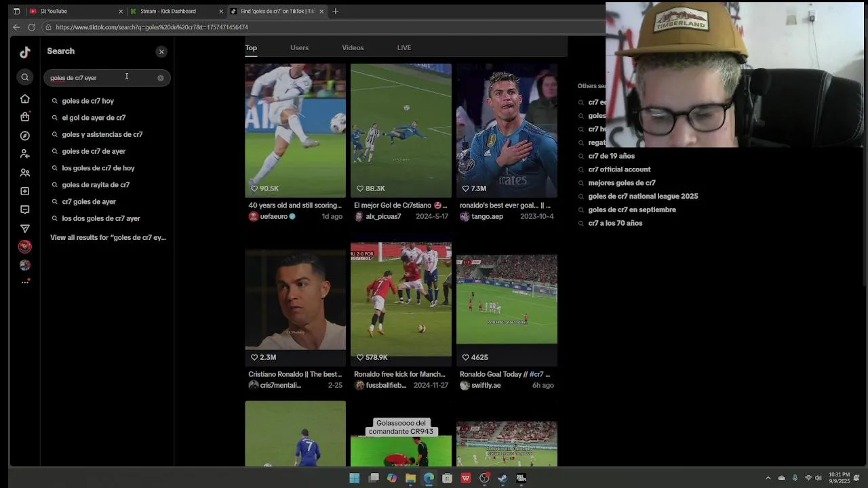Click 'View all results for goles de cr7 ey...'
This screenshot has width=868, height=488.
(x=108, y=238)
